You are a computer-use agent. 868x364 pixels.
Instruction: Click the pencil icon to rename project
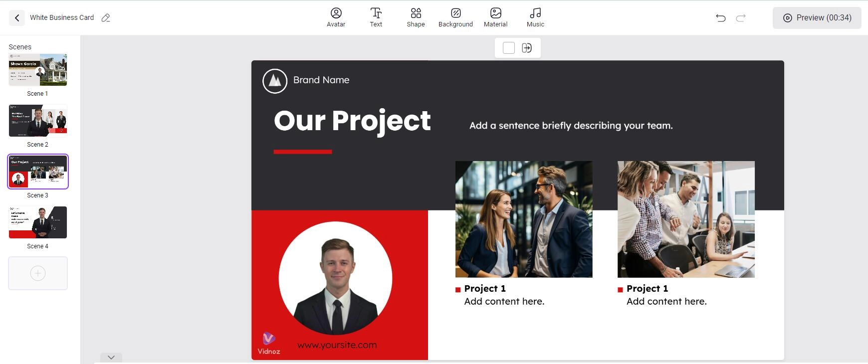click(x=106, y=18)
